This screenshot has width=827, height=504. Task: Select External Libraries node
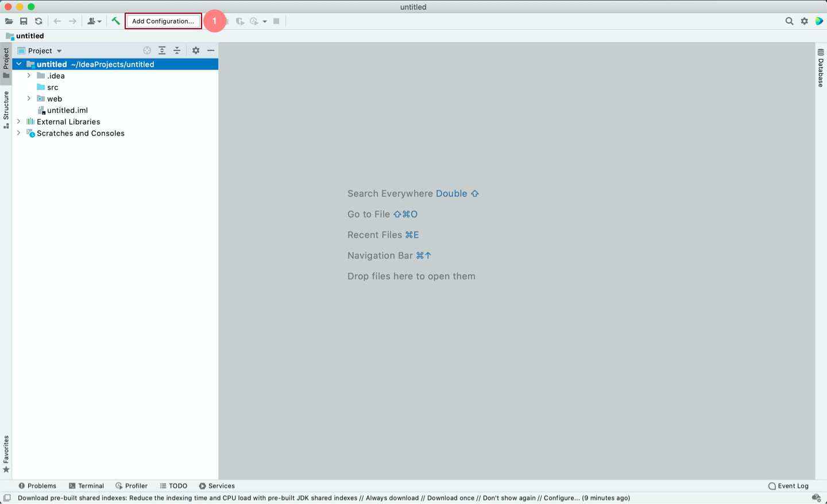(63, 122)
